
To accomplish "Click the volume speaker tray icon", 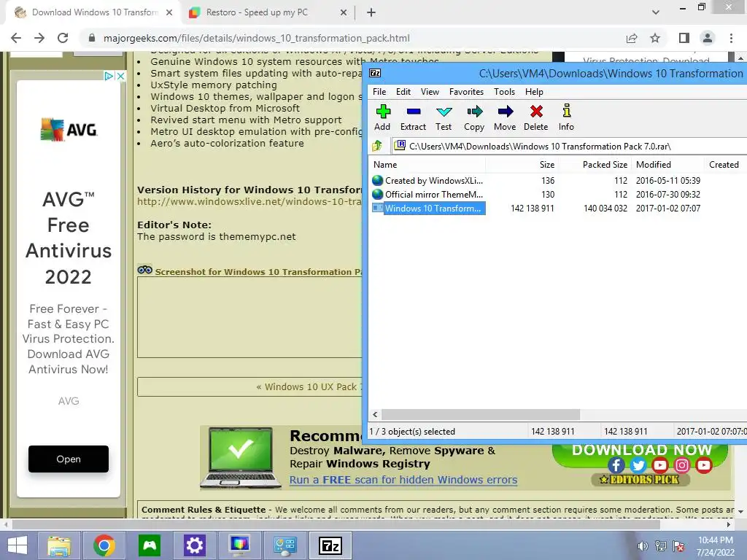I will click(643, 546).
